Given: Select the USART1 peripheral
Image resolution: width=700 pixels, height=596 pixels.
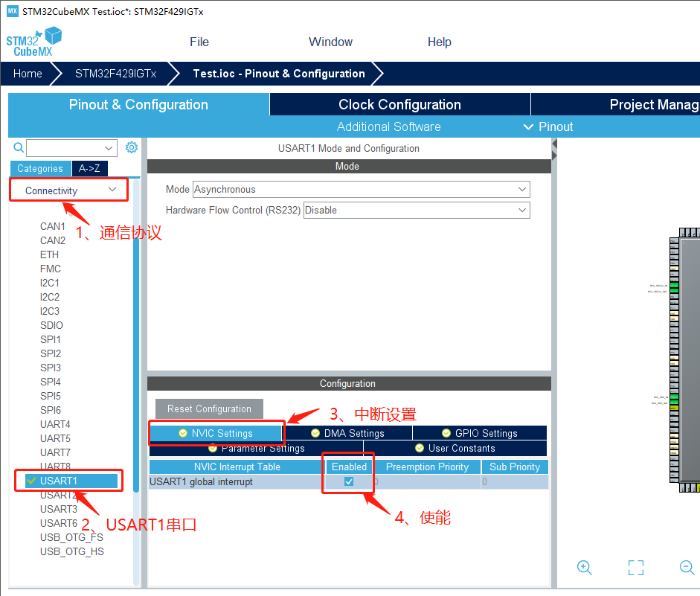Looking at the screenshot, I should 71,481.
